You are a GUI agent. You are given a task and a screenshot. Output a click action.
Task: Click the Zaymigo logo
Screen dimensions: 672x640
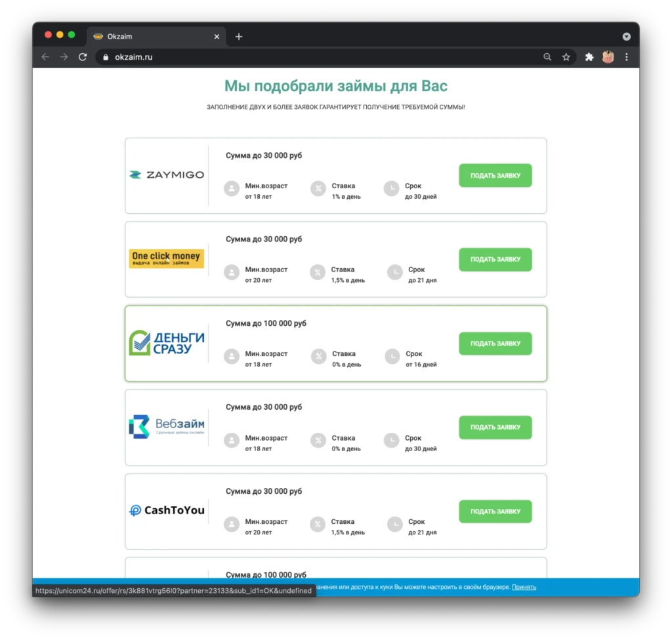coord(167,175)
